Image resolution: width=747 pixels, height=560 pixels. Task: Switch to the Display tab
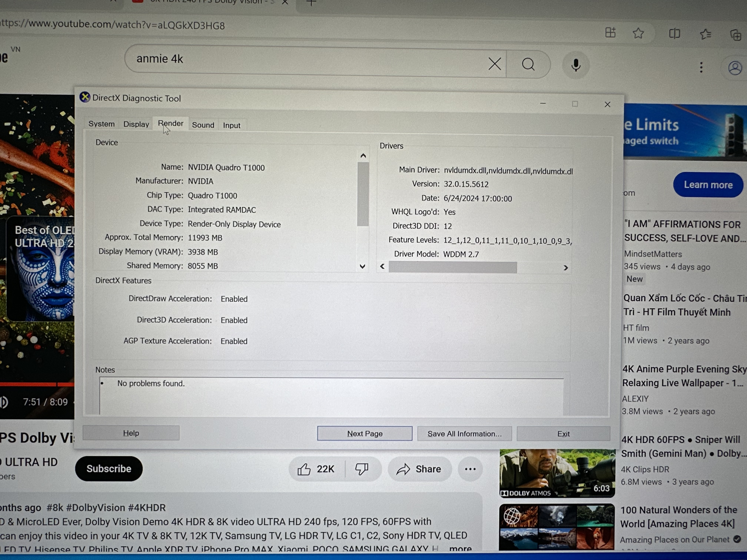pos(136,124)
